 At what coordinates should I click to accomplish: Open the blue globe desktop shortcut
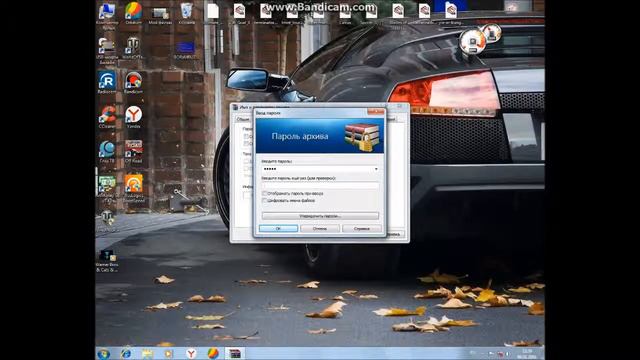pos(107,152)
